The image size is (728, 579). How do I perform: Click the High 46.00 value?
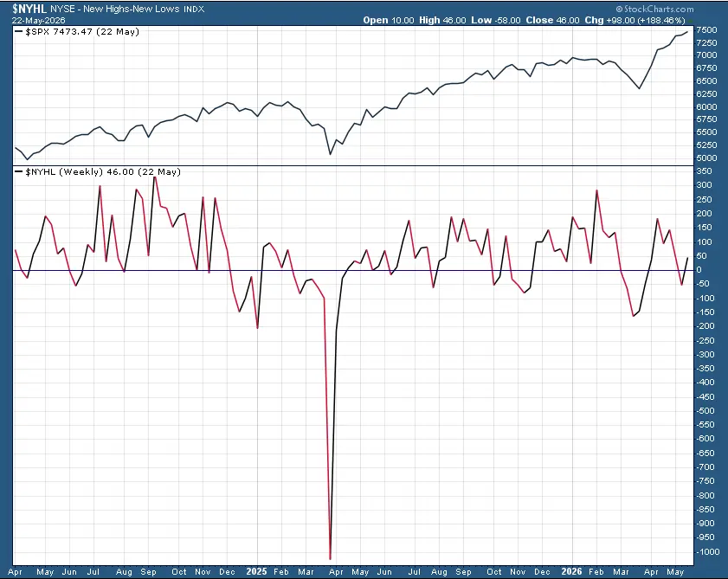(442, 21)
